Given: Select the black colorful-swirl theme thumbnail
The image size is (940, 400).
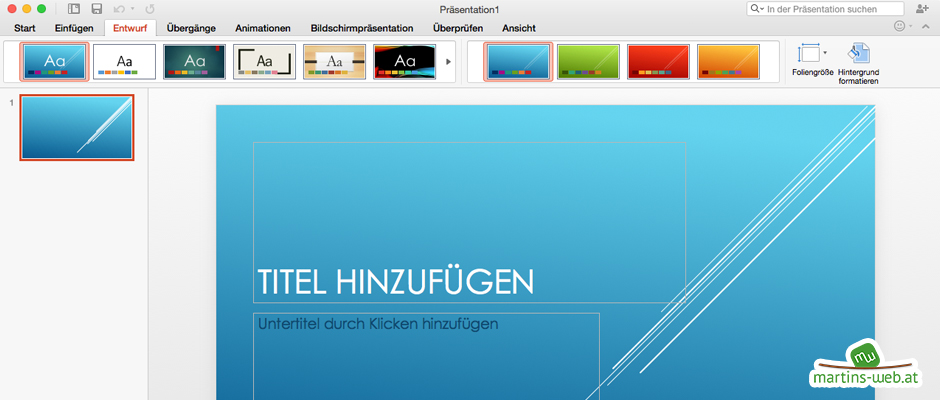Looking at the screenshot, I should [x=405, y=62].
